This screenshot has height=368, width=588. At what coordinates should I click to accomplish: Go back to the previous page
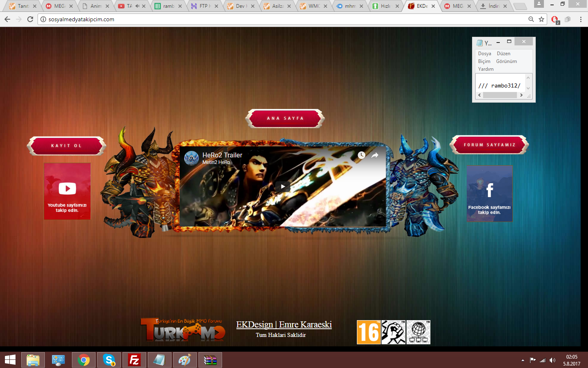coord(7,19)
